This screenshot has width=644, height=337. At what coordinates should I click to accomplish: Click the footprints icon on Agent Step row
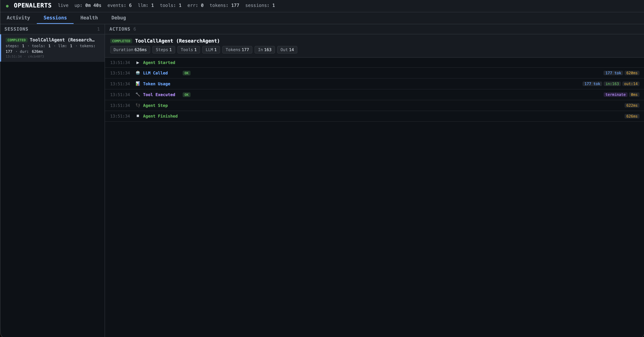138,105
